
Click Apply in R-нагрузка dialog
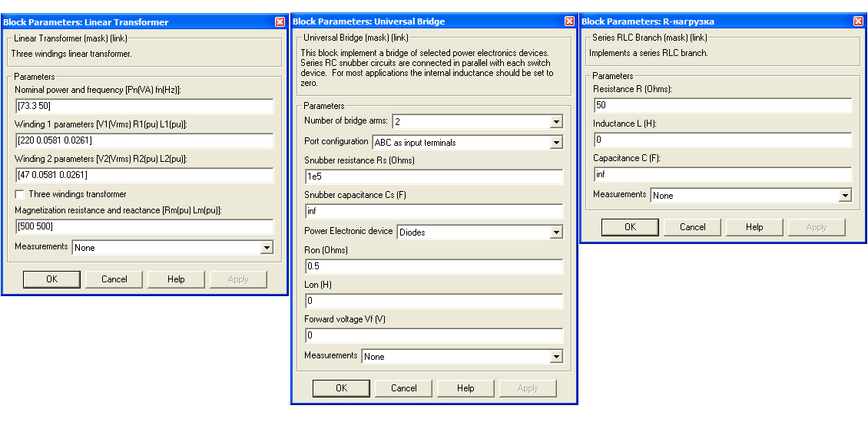[x=817, y=227]
